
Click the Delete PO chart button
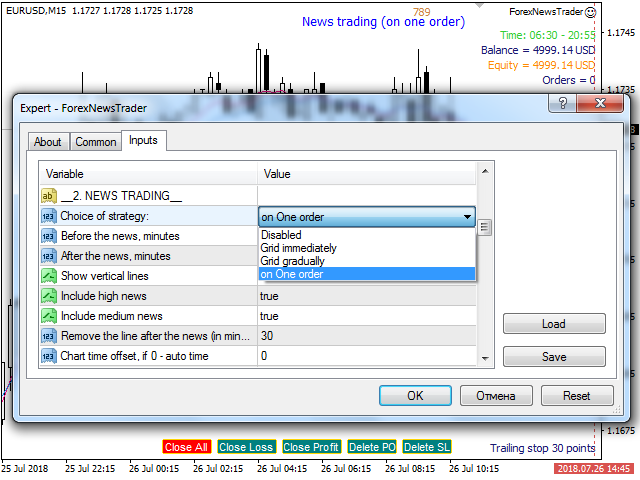(x=372, y=447)
